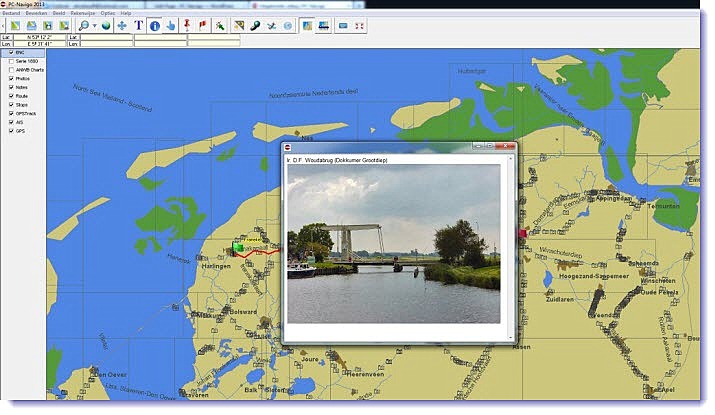Click the Zuidlaren label on the map

click(x=560, y=300)
